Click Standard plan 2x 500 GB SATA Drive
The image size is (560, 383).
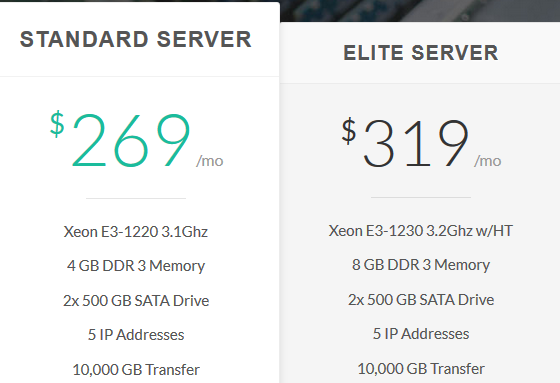point(136,300)
